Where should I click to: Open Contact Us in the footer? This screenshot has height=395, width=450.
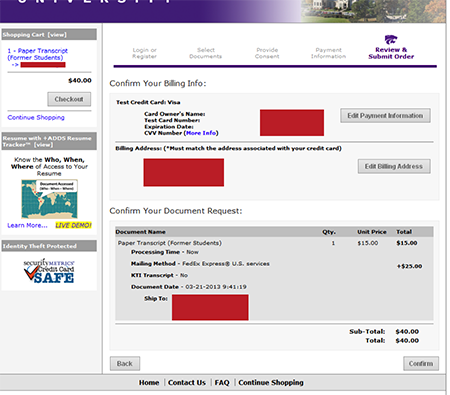[x=187, y=383]
